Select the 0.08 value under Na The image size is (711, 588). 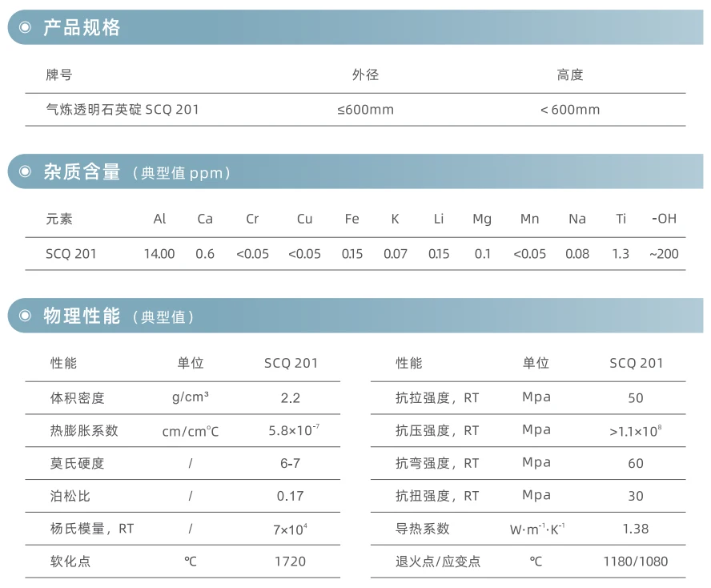pyautogui.click(x=577, y=254)
